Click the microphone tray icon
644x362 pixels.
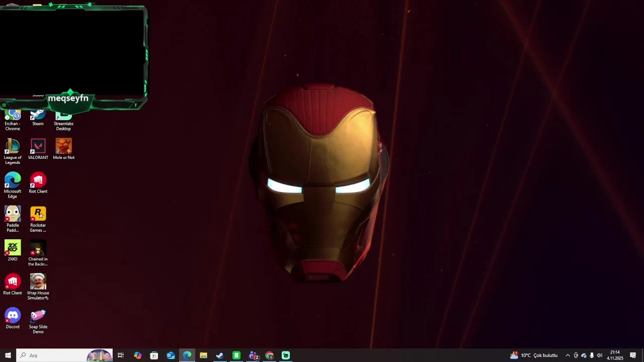coord(592,355)
